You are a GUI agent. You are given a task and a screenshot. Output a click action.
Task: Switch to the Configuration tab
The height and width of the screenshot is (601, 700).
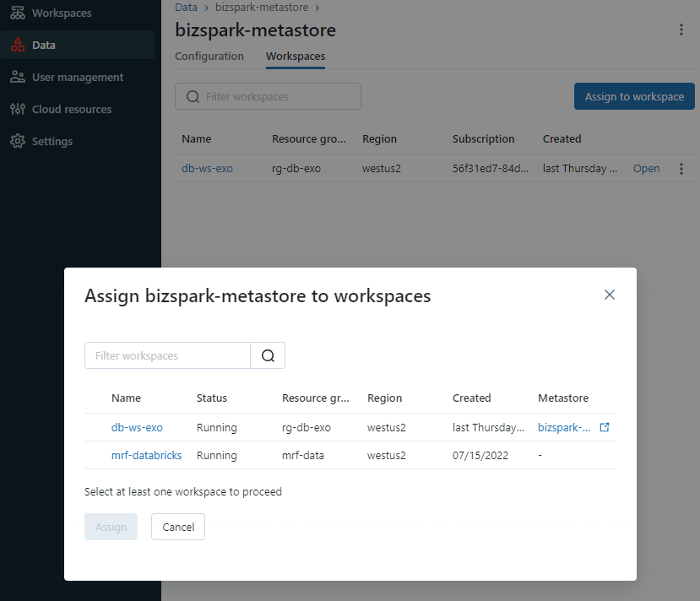(209, 57)
